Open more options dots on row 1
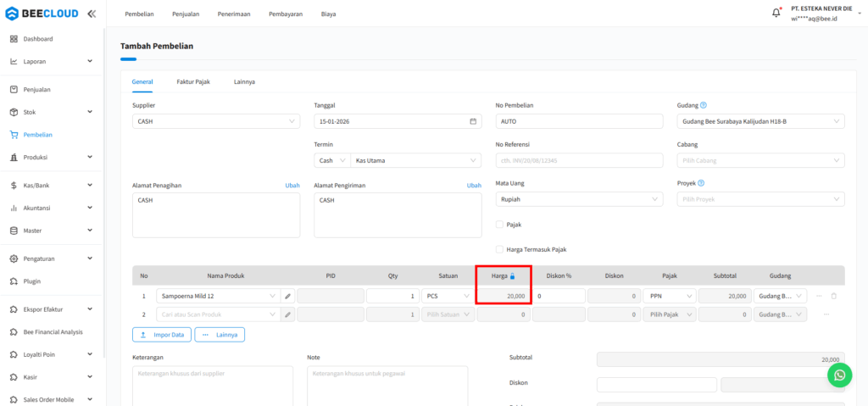This screenshot has height=406, width=868. tap(820, 297)
